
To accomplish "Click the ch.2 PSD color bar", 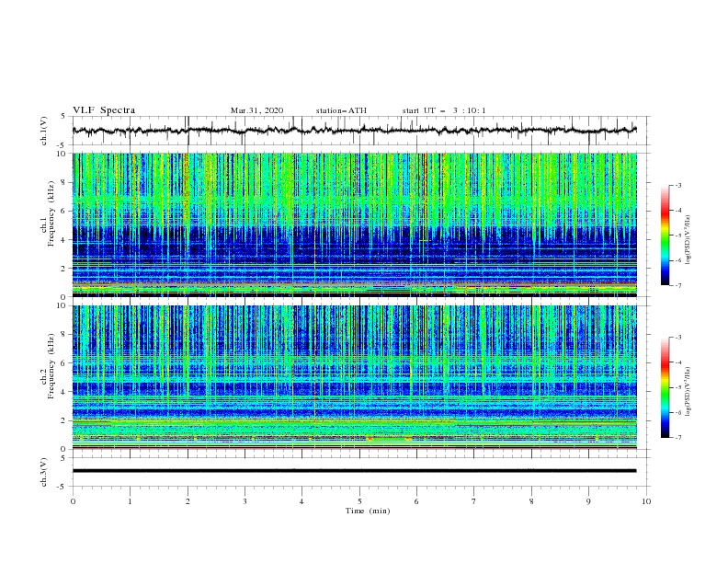I will 665,387.
